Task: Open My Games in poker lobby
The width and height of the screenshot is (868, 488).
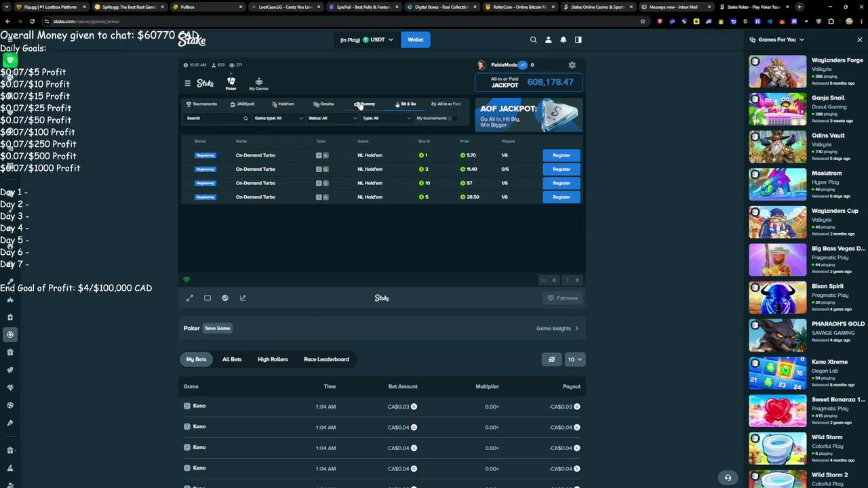Action: pos(258,84)
